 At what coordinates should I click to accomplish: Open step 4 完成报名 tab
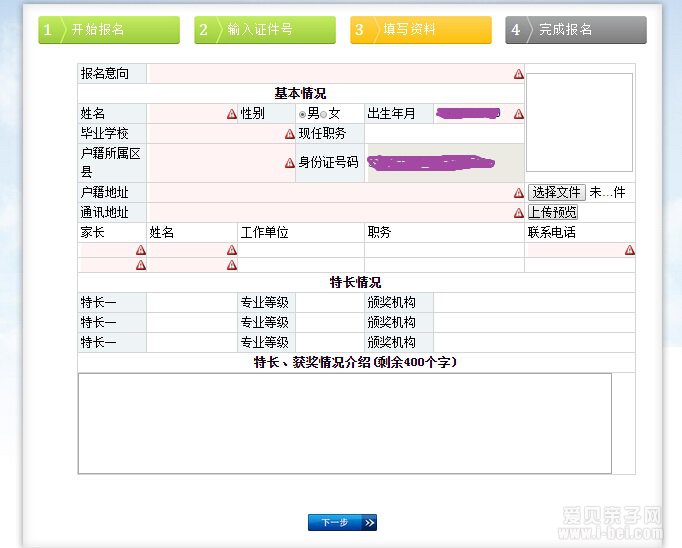[x=576, y=30]
